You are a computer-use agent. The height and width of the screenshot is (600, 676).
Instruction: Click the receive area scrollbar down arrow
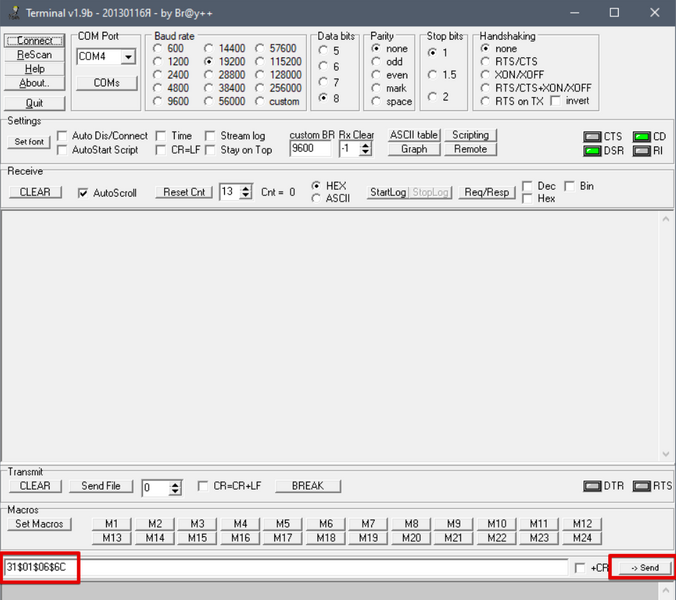(x=666, y=454)
